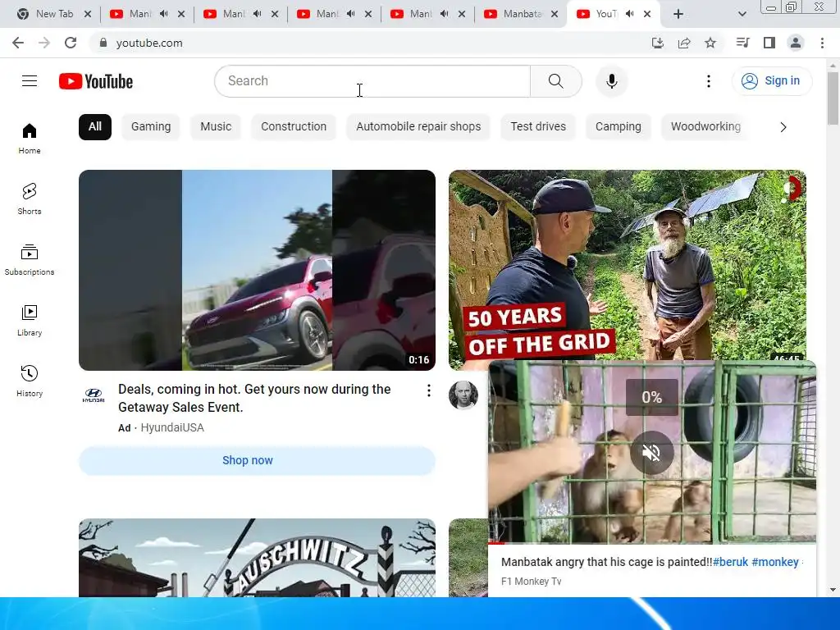This screenshot has width=840, height=630.
Task: Click the page vertical scrollbar thumb
Action: click(833, 98)
